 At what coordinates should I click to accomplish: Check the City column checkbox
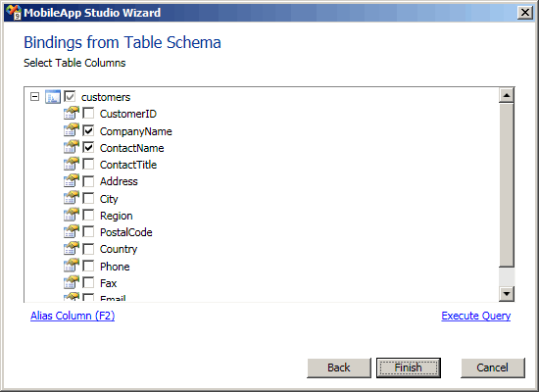click(x=88, y=198)
